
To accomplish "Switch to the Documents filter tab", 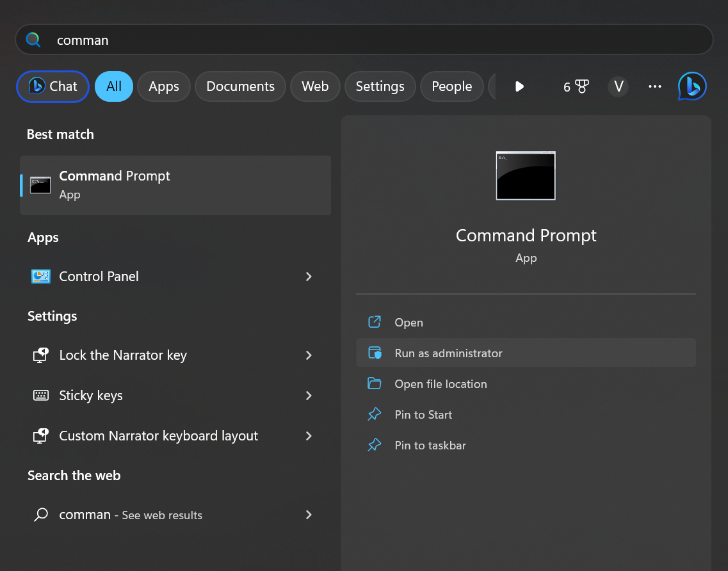I will pyautogui.click(x=240, y=86).
